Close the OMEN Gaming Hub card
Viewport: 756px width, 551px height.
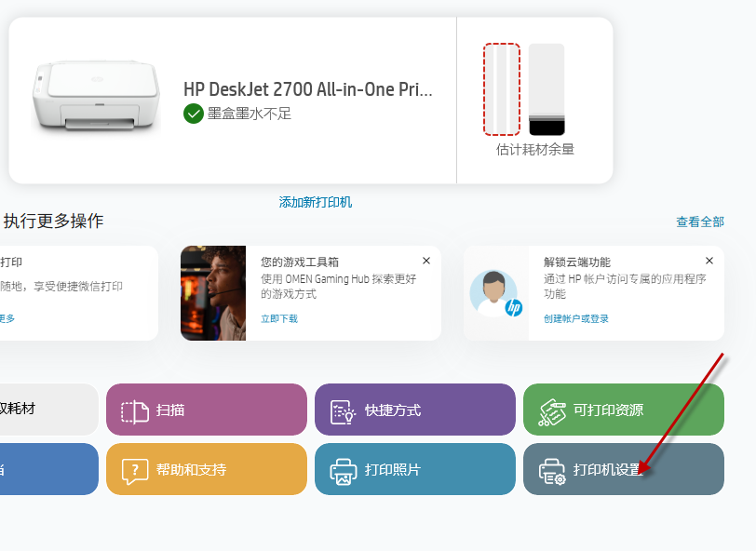[x=426, y=261]
